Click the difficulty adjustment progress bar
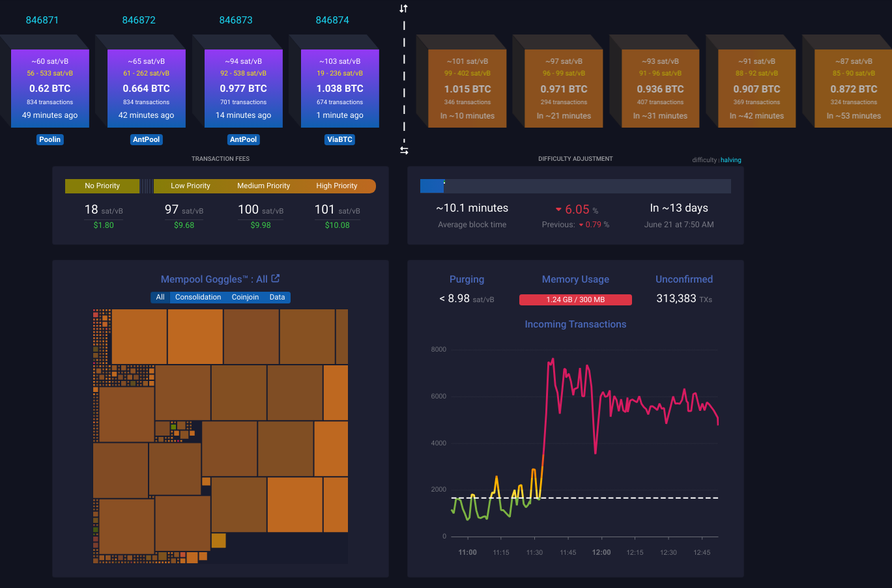This screenshot has height=588, width=892. [575, 186]
